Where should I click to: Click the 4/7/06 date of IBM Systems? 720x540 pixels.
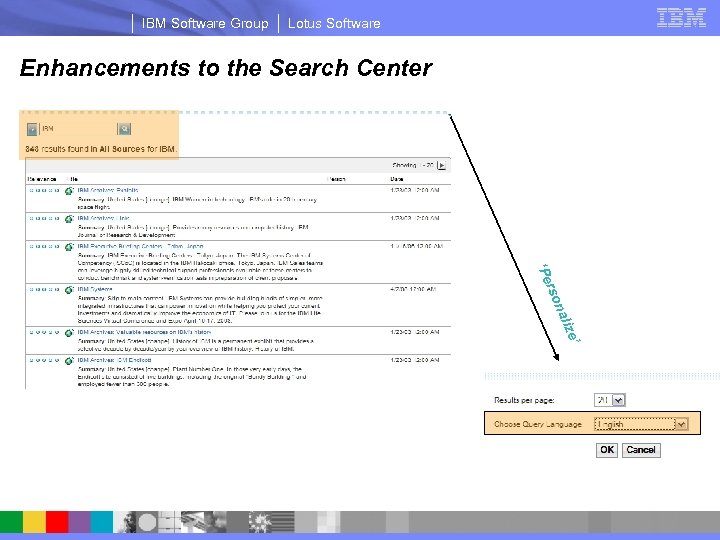coord(413,289)
